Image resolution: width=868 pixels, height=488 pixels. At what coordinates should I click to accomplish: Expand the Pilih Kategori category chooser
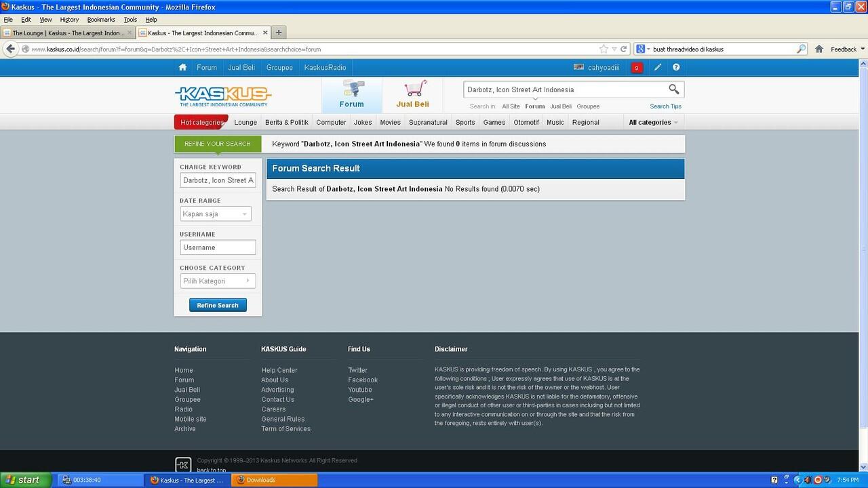[x=218, y=281]
